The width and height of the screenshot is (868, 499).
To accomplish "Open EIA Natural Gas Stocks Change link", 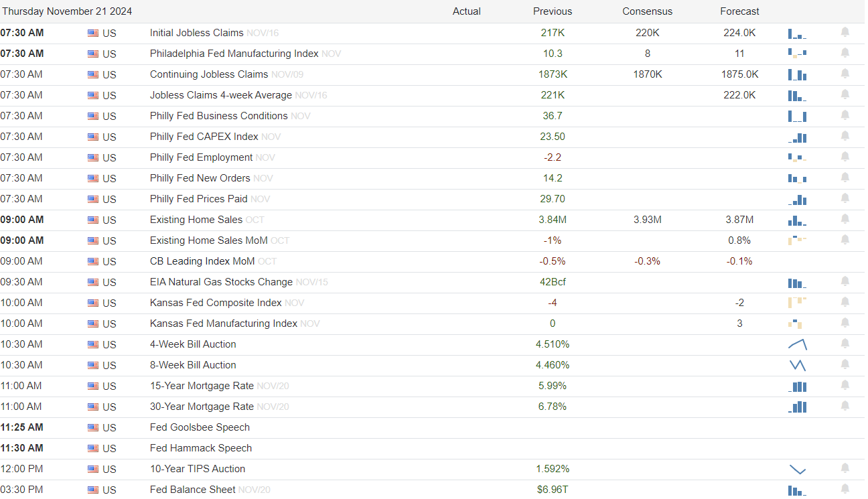I will (221, 282).
